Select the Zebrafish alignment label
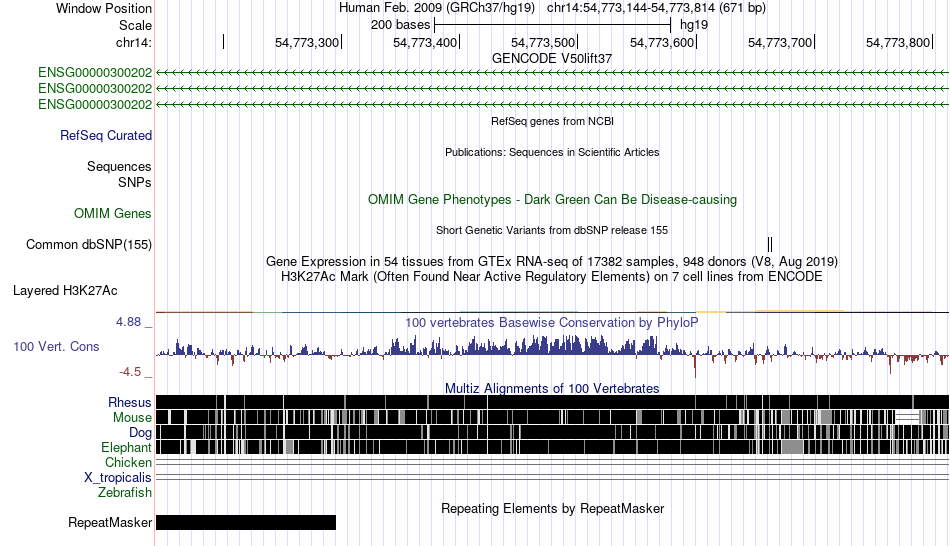The image size is (950, 546). tap(125, 493)
